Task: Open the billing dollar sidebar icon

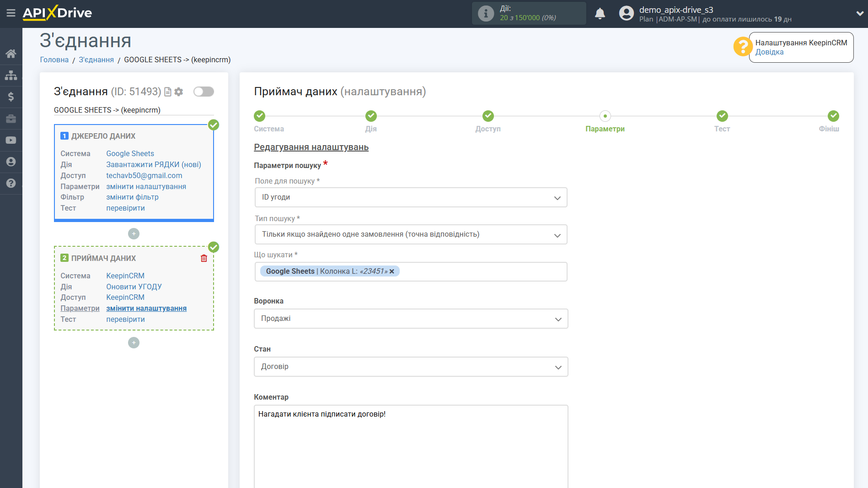Action: 11,97
